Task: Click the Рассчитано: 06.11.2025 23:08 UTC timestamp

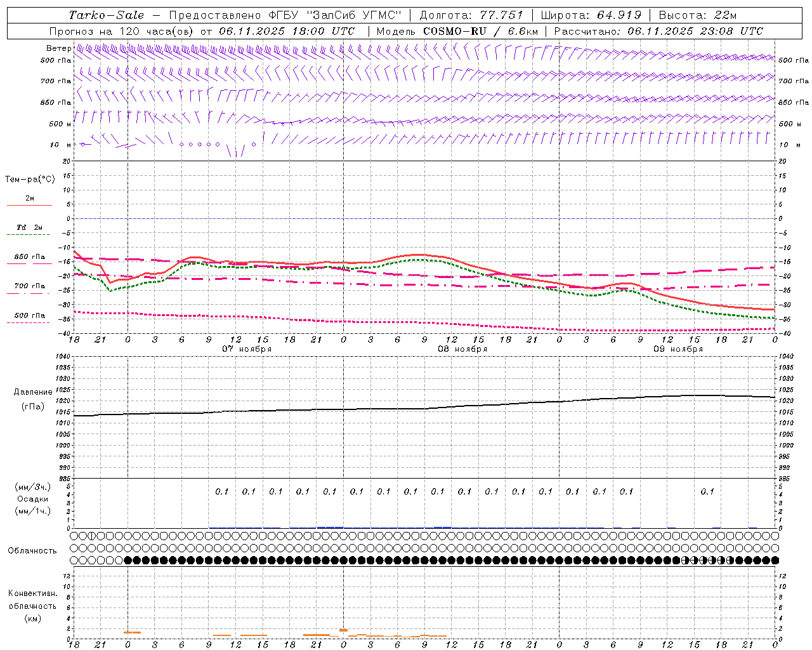Action: pyautogui.click(x=658, y=31)
